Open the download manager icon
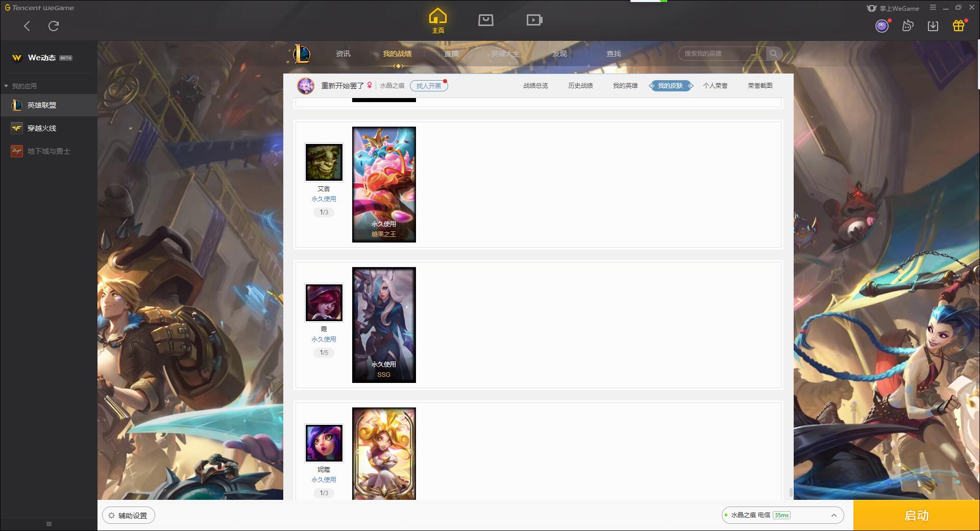This screenshot has height=531, width=980. [933, 26]
